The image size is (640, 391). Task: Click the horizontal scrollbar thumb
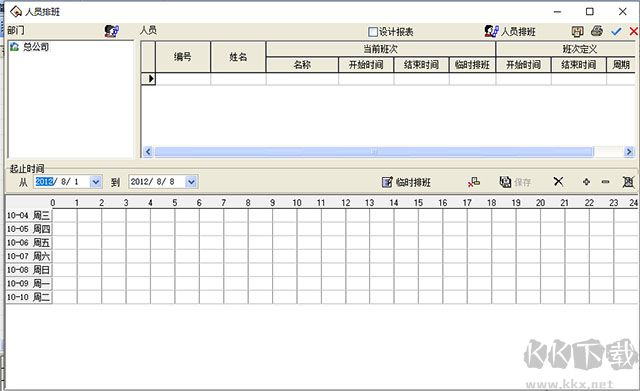374,152
